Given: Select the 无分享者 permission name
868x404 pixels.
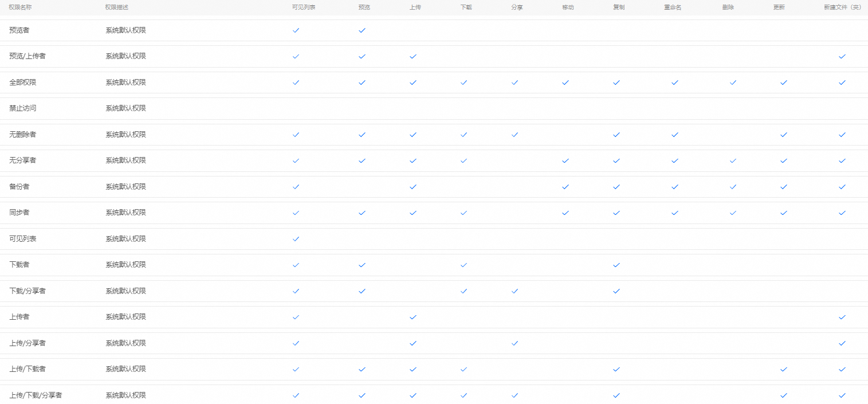Looking at the screenshot, I should pos(23,160).
